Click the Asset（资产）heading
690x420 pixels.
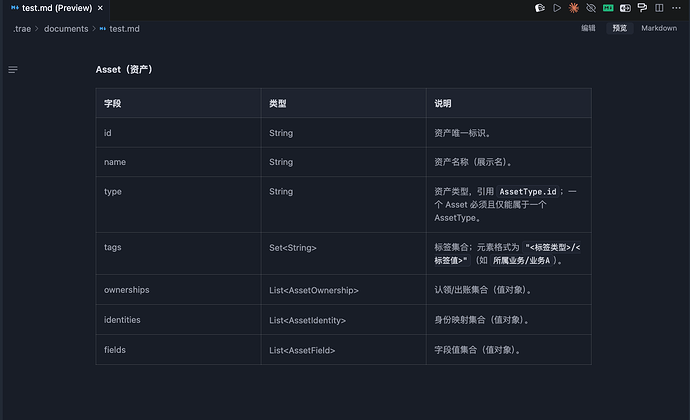pos(124,70)
